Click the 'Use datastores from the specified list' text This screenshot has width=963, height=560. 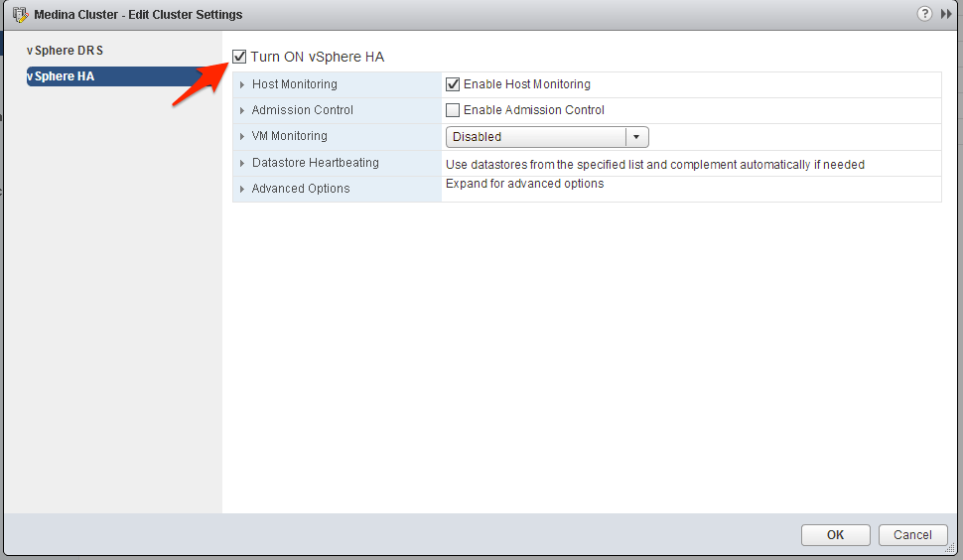654,165
